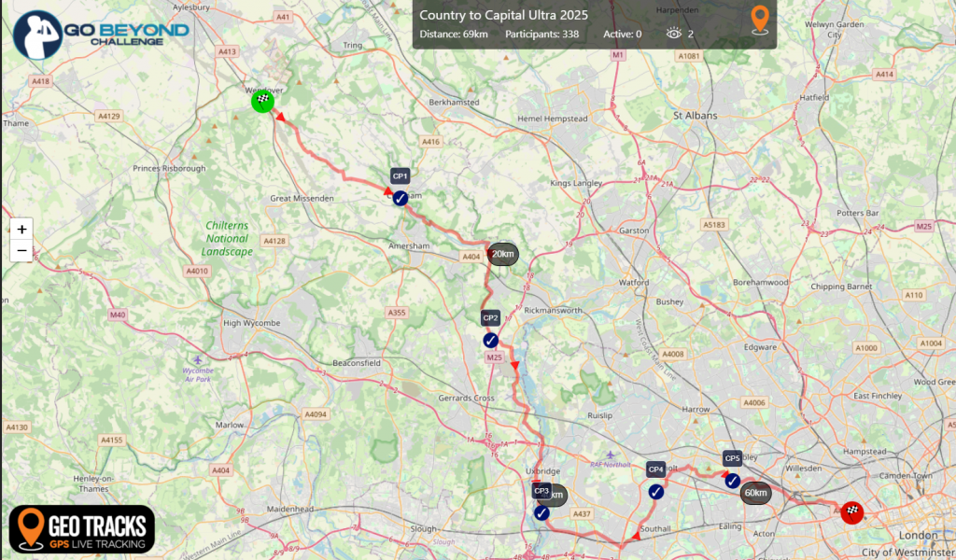
Task: Click the M40 road shield
Action: [x=117, y=315]
